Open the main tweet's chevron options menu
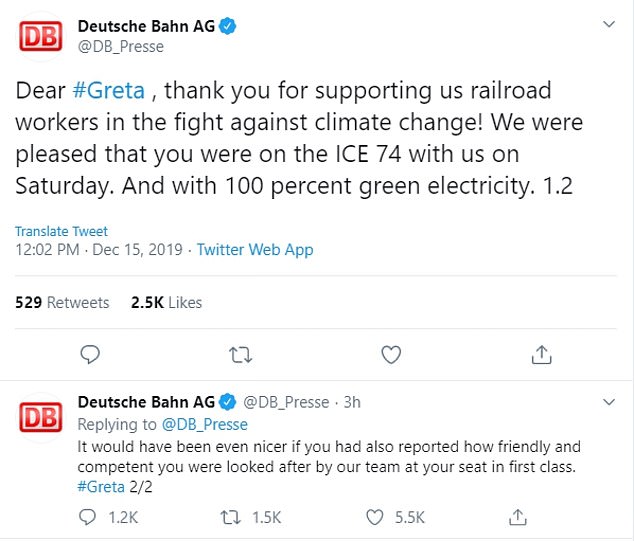Image resolution: width=634 pixels, height=541 pixels. (x=609, y=25)
